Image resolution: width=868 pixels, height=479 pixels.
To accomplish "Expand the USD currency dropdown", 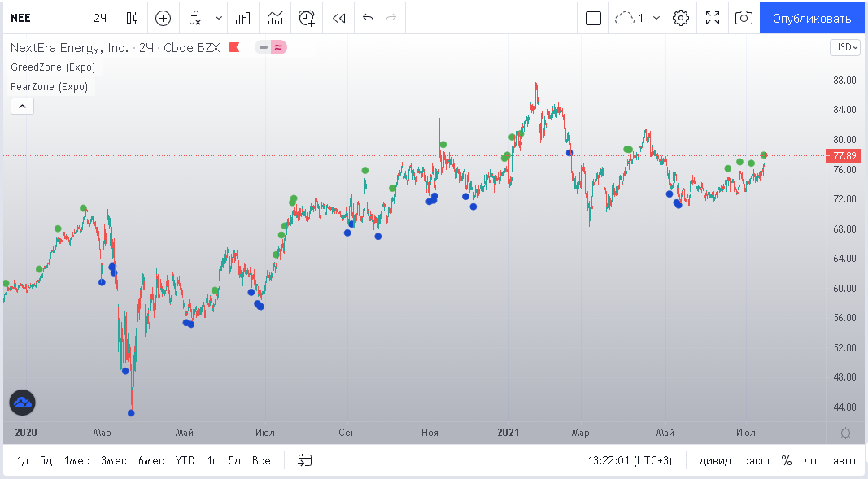I will pos(844,47).
